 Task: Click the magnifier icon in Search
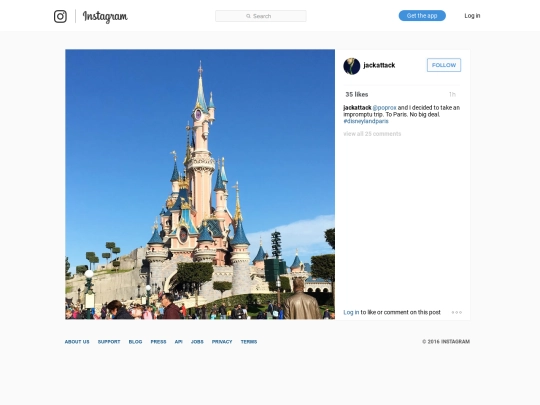248,16
